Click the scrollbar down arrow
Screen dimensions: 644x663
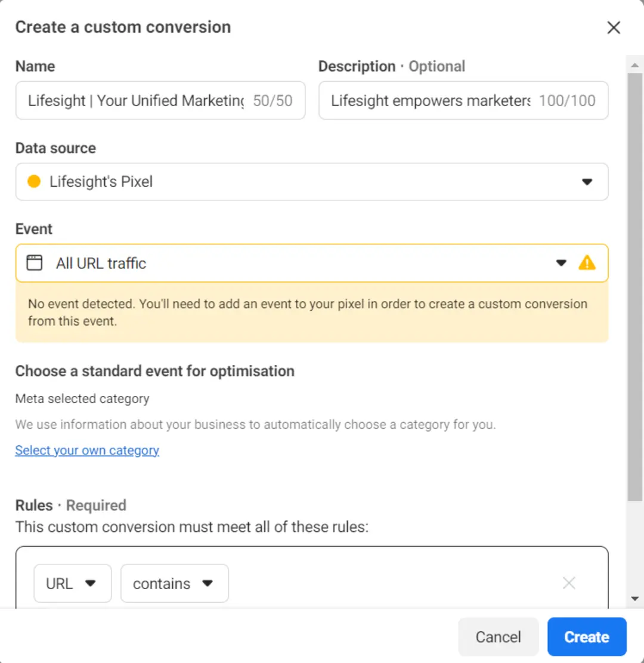coord(634,598)
